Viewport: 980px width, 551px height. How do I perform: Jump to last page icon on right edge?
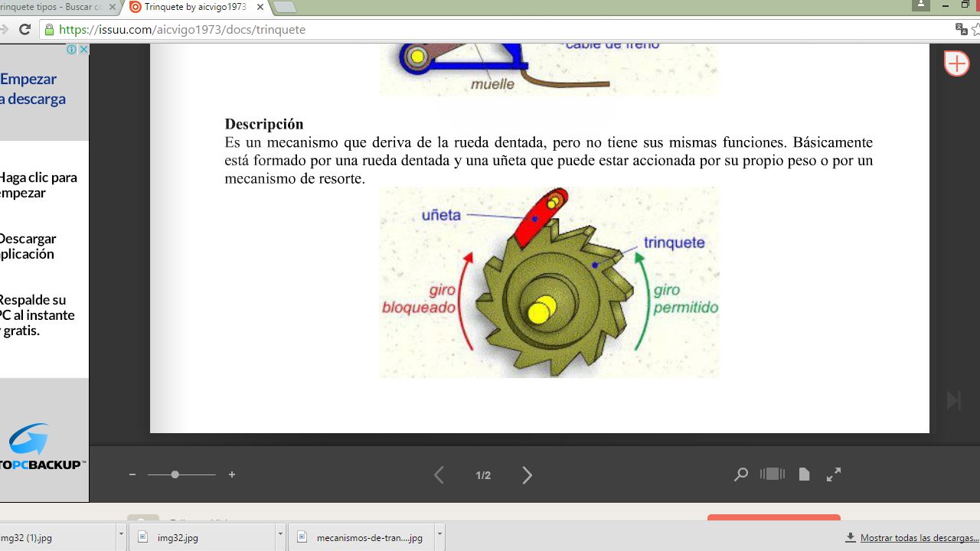pyautogui.click(x=953, y=400)
